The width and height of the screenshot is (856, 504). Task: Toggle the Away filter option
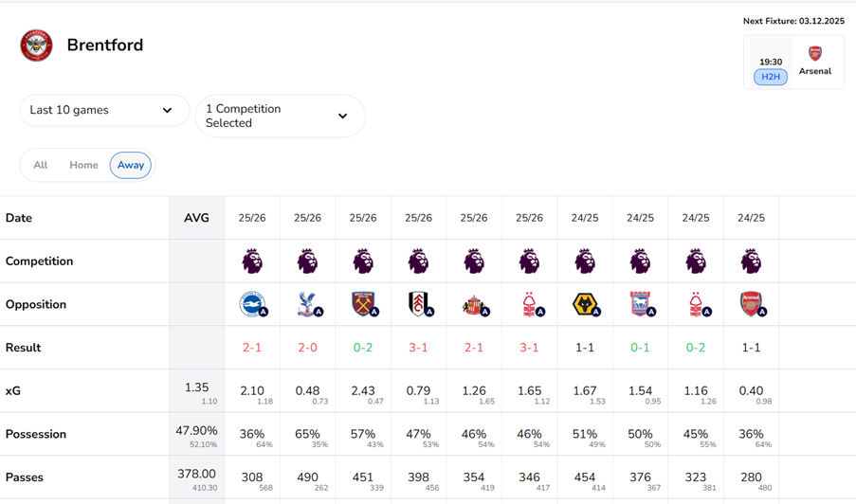click(x=131, y=165)
